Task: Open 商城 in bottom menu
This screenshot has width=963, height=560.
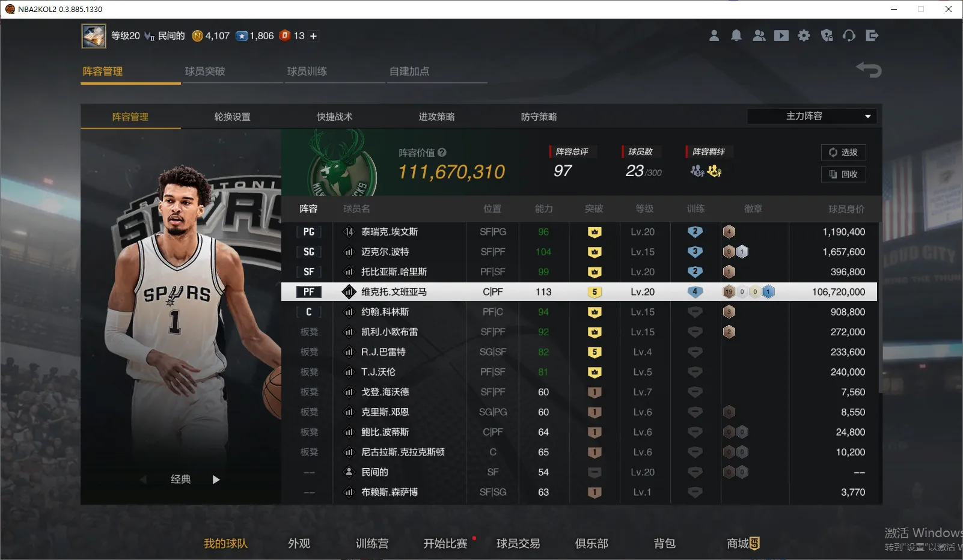Action: point(743,544)
